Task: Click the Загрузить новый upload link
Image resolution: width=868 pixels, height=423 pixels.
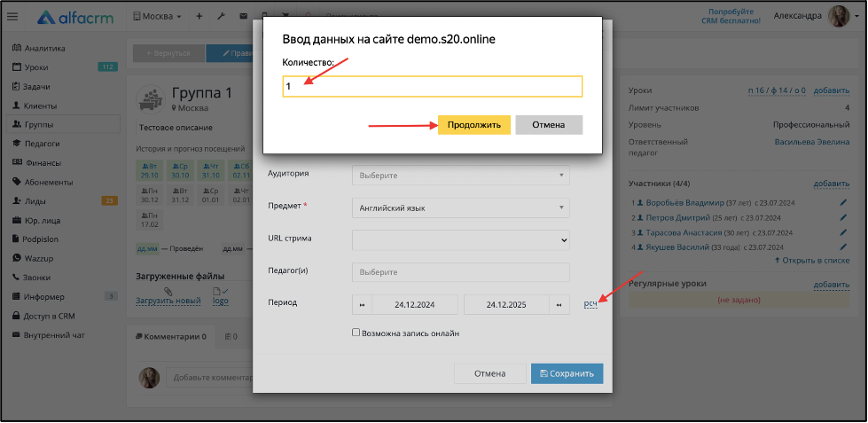Action: pos(168,301)
